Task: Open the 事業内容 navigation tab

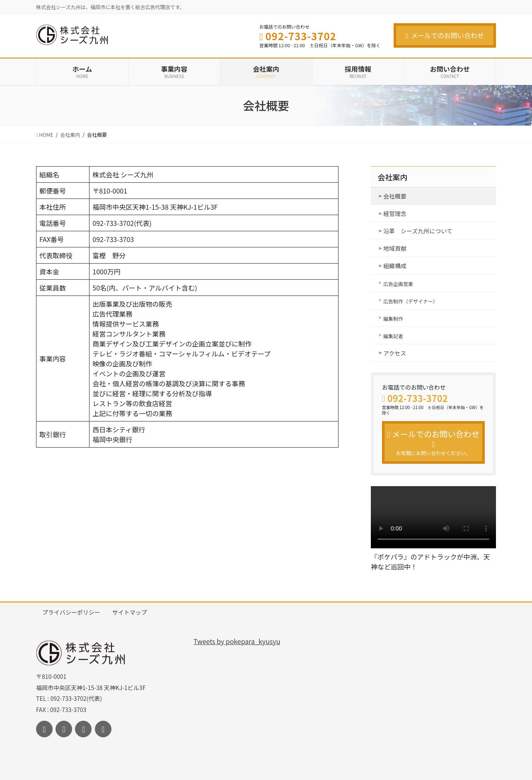Action: 174,72
